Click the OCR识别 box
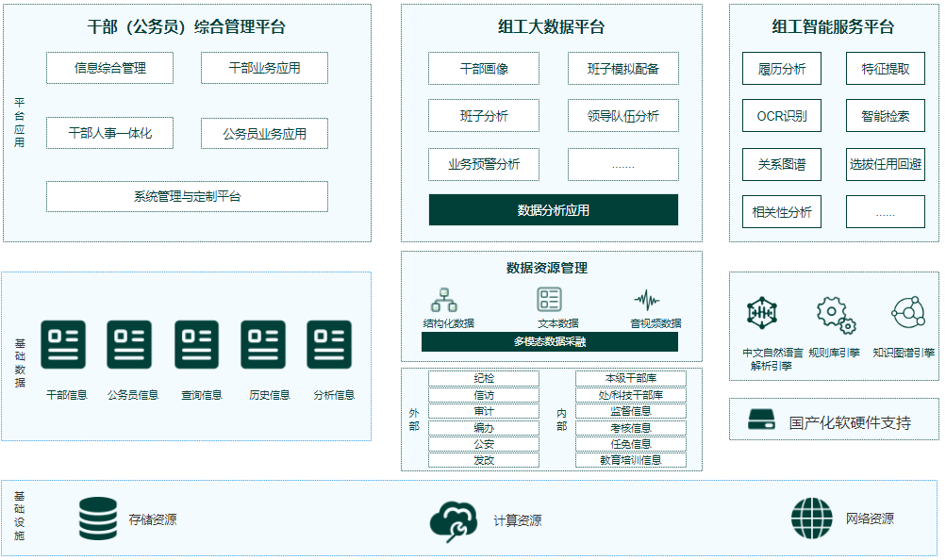 tap(782, 117)
